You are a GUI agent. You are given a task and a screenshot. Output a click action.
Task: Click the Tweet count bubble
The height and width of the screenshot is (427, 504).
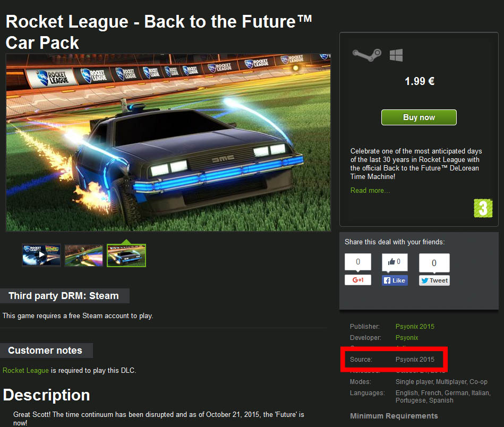tap(434, 263)
